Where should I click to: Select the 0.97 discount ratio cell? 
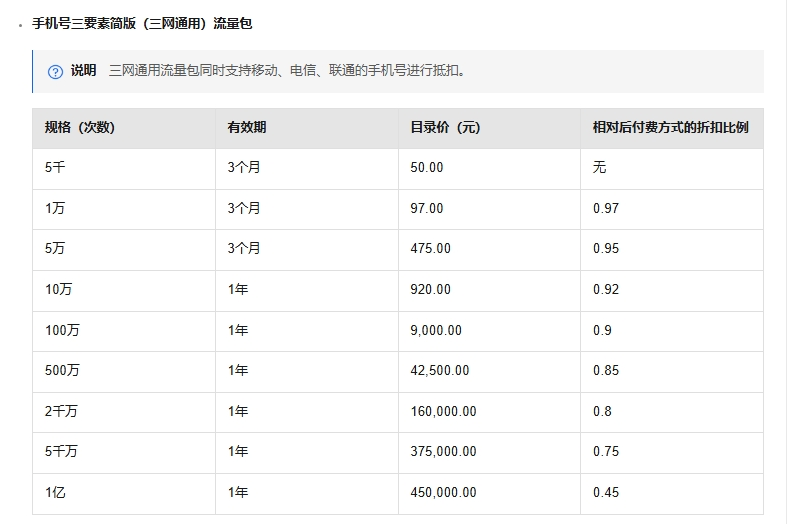pos(606,209)
